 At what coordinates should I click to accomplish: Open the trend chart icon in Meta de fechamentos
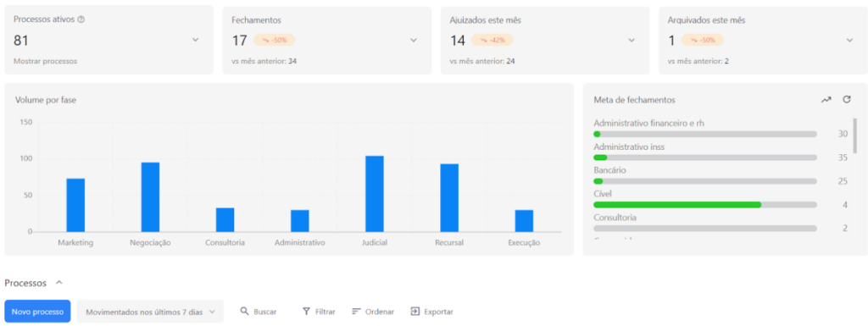tap(826, 100)
